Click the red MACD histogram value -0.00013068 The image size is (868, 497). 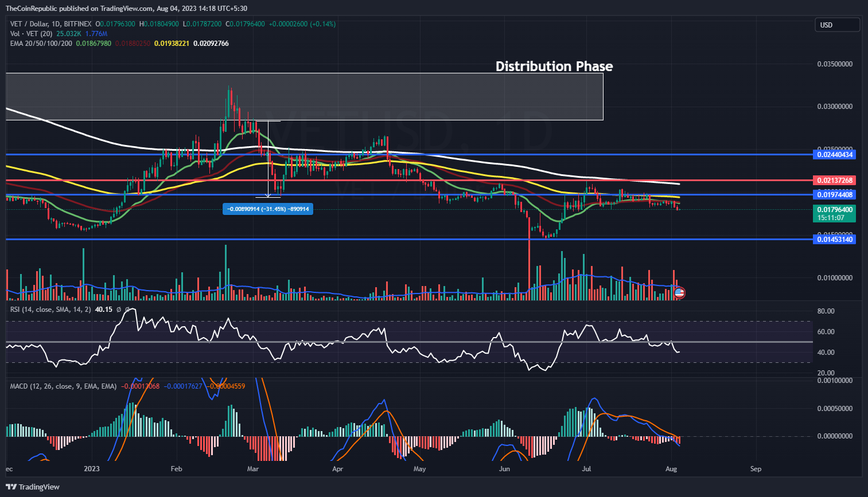click(x=140, y=386)
